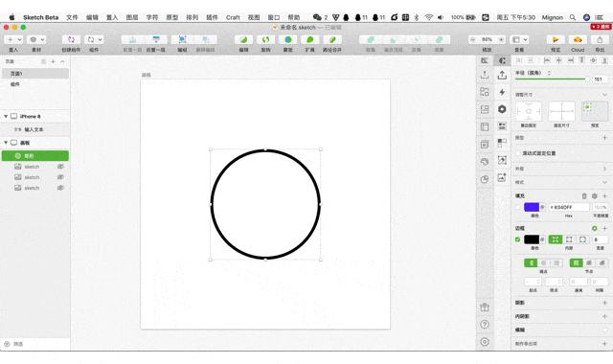Click the fill trash delete icon
The image size is (613, 364).
(x=584, y=195)
